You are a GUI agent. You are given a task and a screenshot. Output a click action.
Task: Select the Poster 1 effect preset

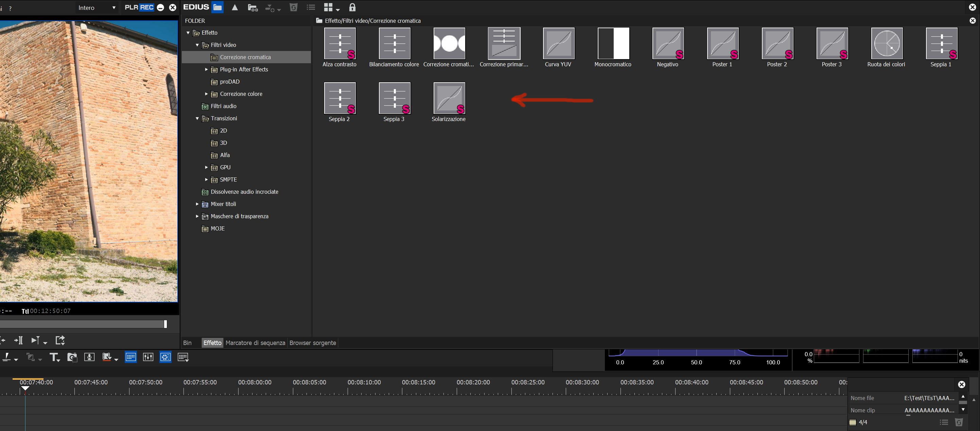click(x=723, y=44)
